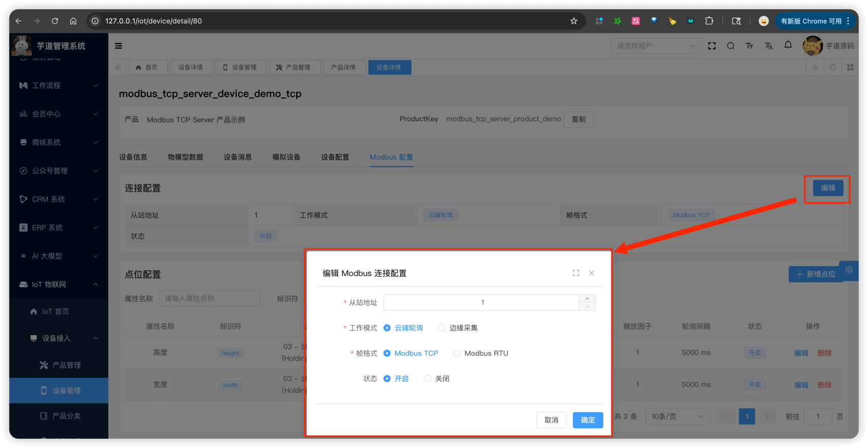Click the refresh icon in tab bar
The image size is (868, 448).
pos(832,67)
